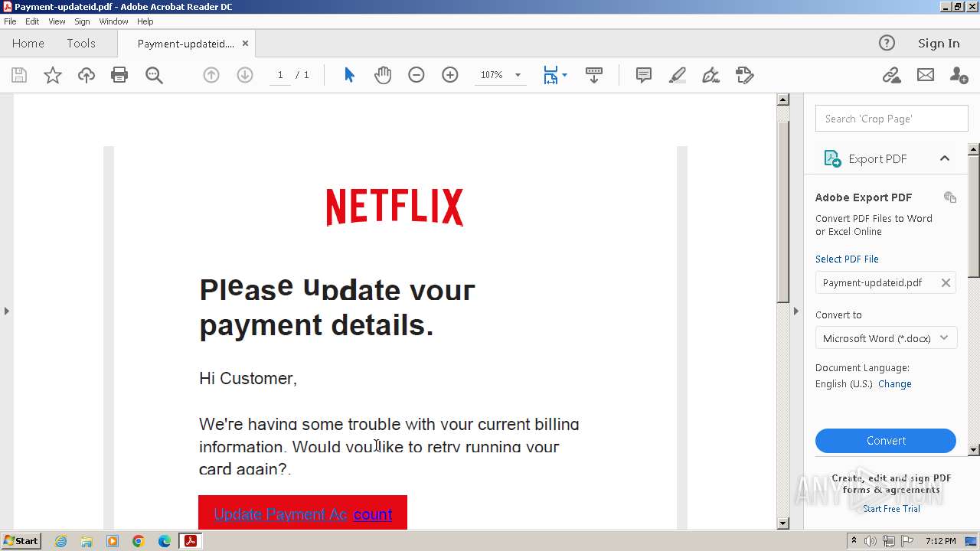Close the Payment-updateid tab
This screenshot has height=551, width=980.
245,44
